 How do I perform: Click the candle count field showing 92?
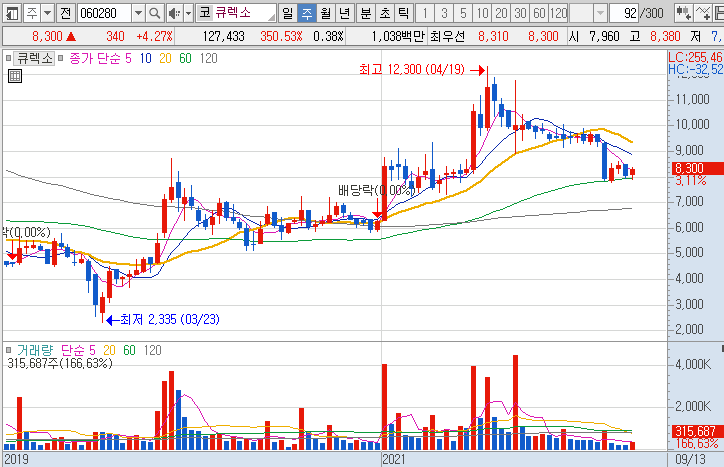(624, 13)
